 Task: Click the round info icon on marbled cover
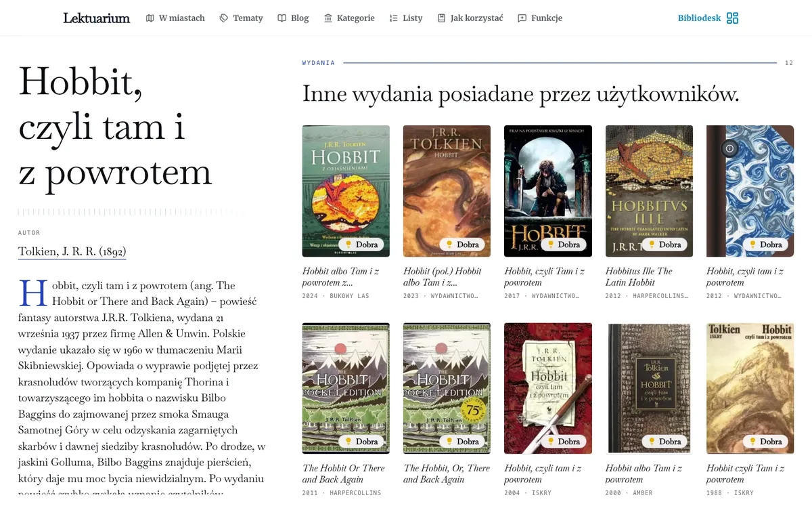coord(729,148)
